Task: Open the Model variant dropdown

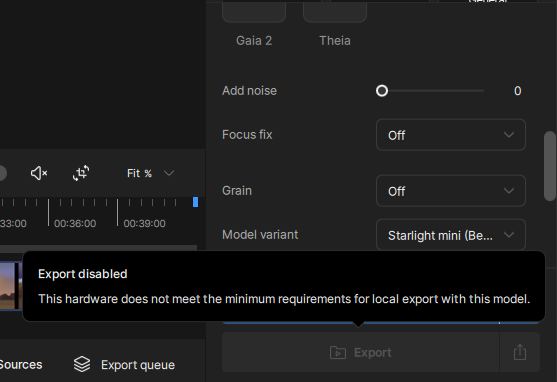Action: coord(450,235)
